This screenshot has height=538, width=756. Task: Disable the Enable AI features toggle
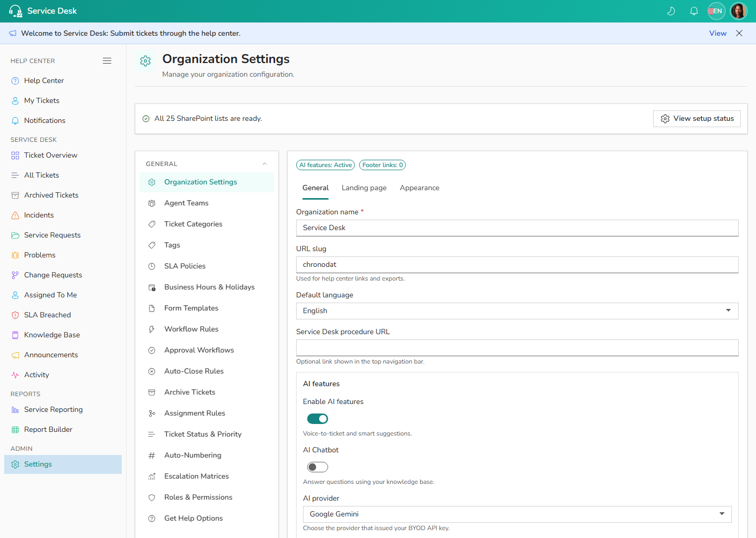[x=318, y=419]
